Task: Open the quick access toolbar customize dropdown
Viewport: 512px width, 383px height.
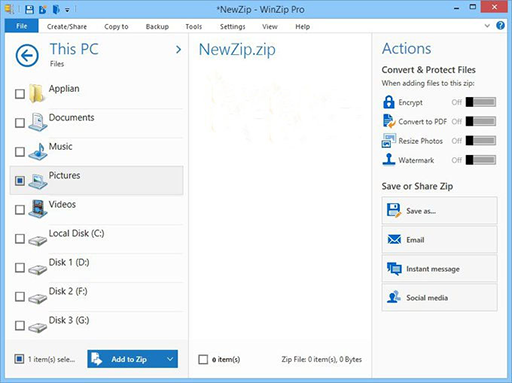Action: click(67, 10)
